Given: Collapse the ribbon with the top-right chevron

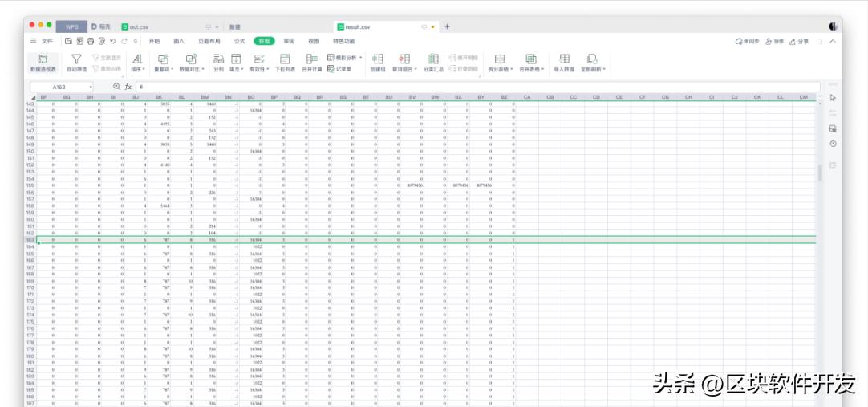Looking at the screenshot, I should 833,41.
